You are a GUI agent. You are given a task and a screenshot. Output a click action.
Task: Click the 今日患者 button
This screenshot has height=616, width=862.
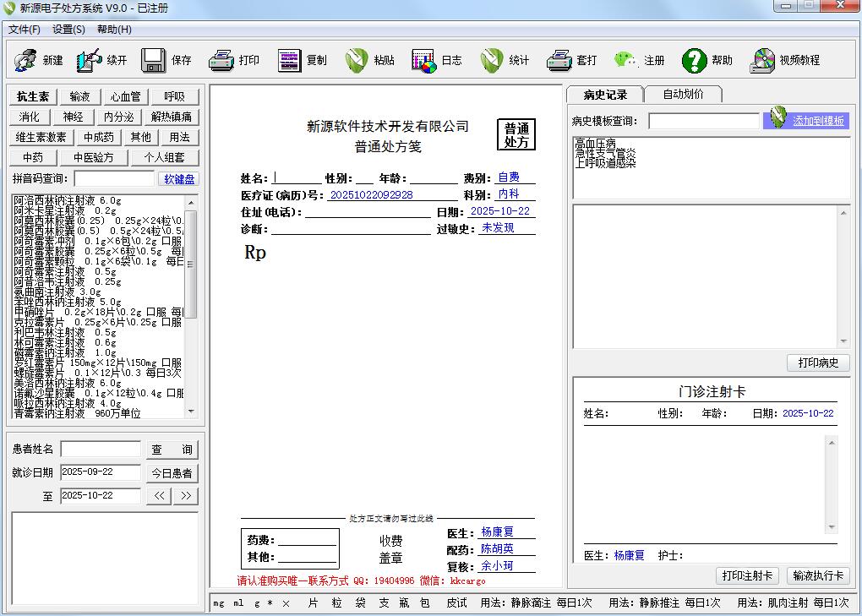172,473
